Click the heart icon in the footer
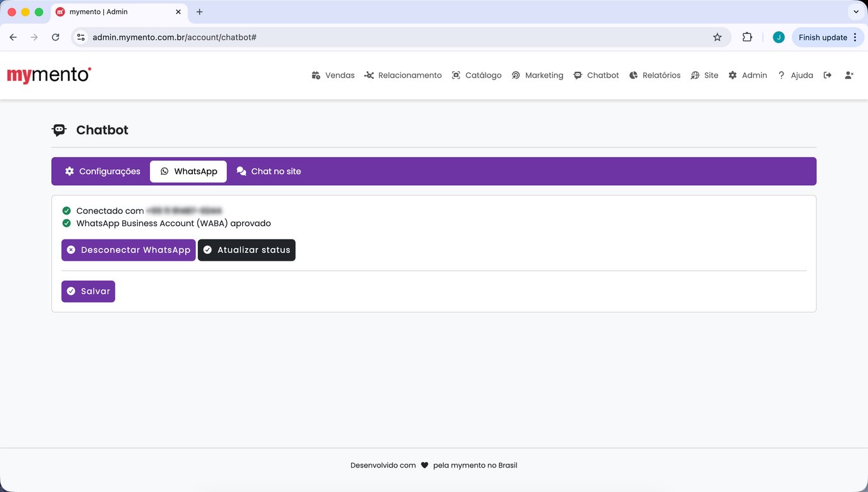Viewport: 868px width, 492px height. pos(425,466)
